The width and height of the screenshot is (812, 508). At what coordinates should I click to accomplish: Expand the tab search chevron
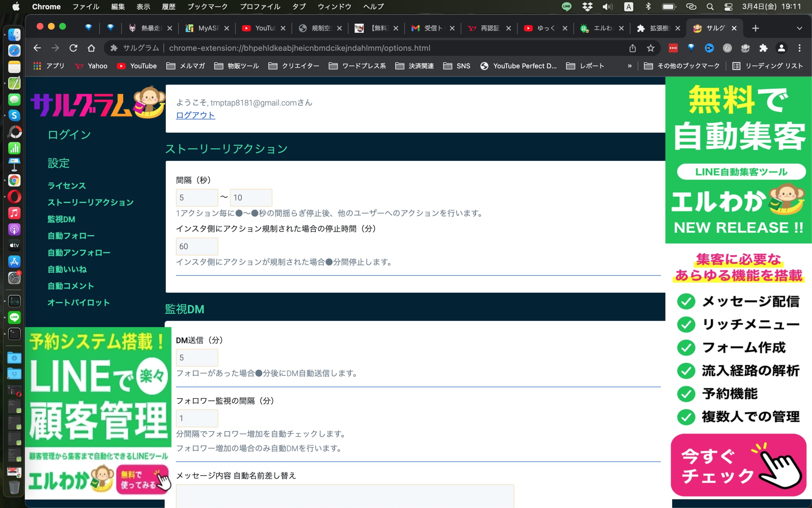799,28
